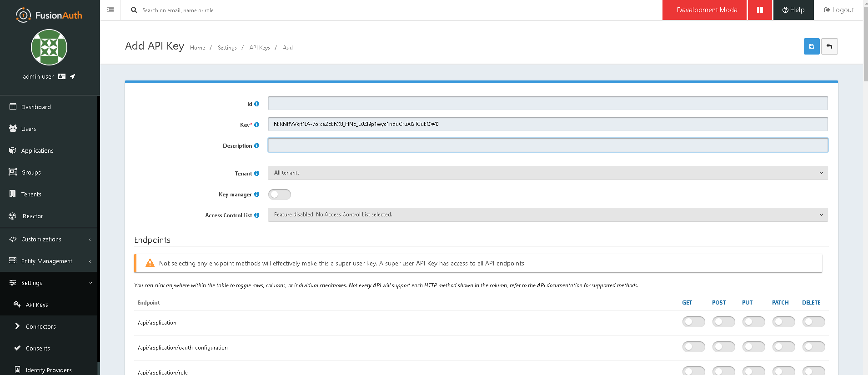Toggle GET for /api/application/oauth-configuration
The width and height of the screenshot is (868, 375).
point(693,347)
